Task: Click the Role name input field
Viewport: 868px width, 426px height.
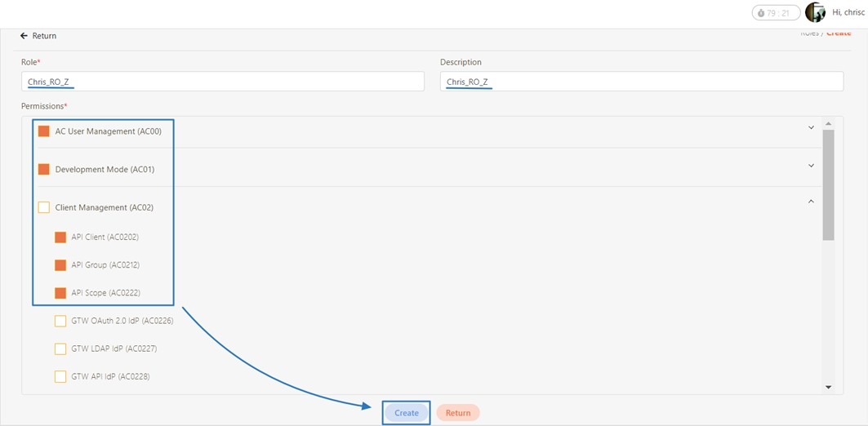Action: [222, 82]
